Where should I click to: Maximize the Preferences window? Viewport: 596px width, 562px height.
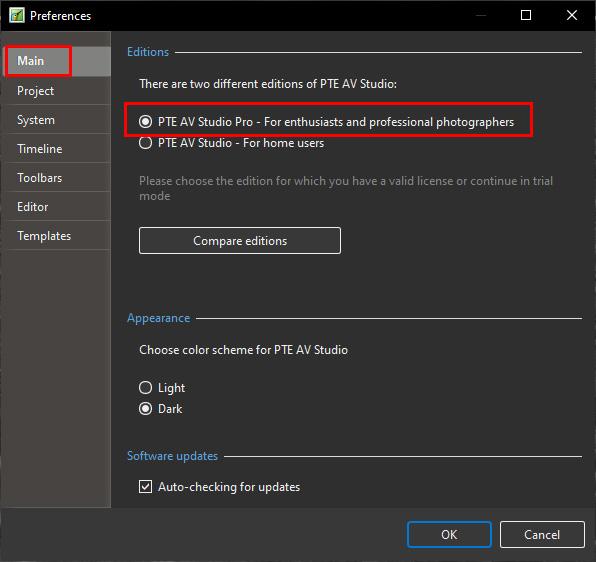(x=526, y=15)
